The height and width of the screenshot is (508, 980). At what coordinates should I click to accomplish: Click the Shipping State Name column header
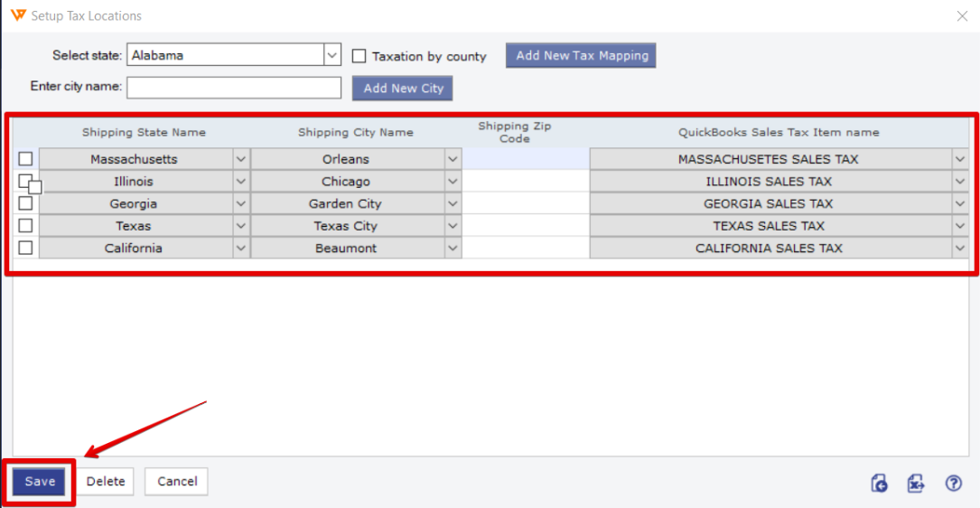tap(144, 133)
